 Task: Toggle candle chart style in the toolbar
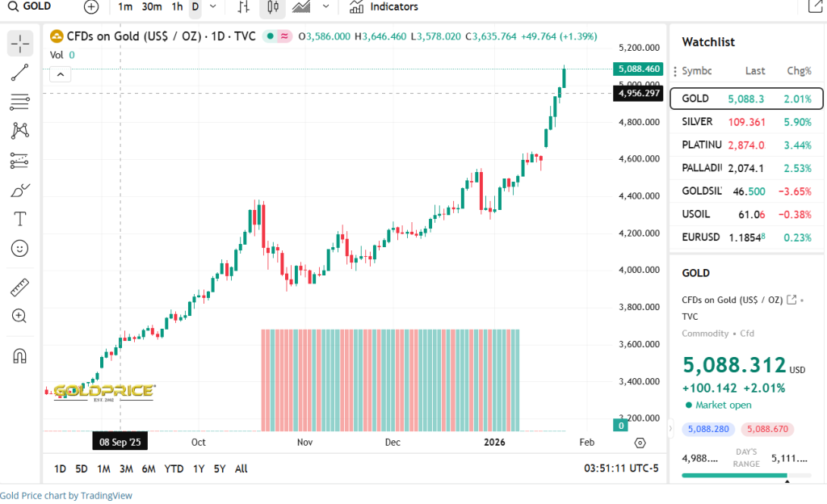pos(271,7)
